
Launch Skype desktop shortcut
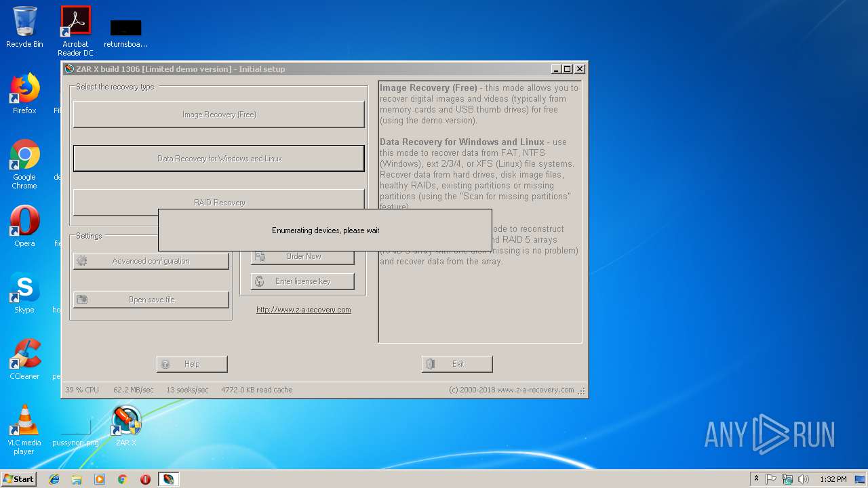coord(24,292)
